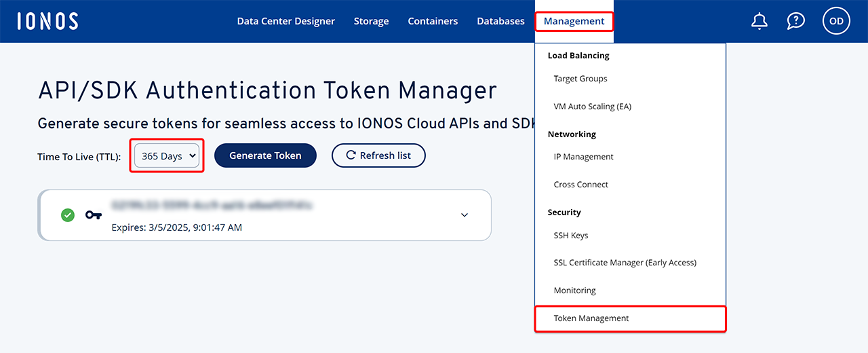Click the IONOS logo
868x353 pixels.
click(x=47, y=21)
